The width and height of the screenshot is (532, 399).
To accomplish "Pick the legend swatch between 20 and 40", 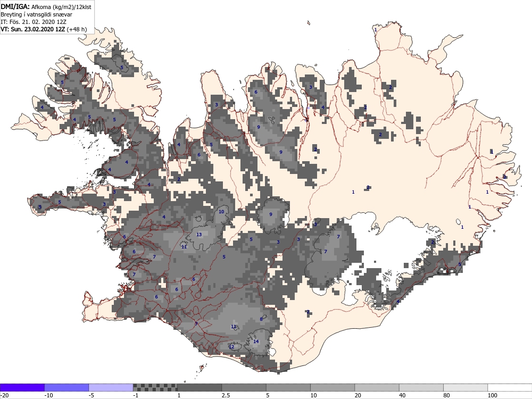I will coord(377,387).
